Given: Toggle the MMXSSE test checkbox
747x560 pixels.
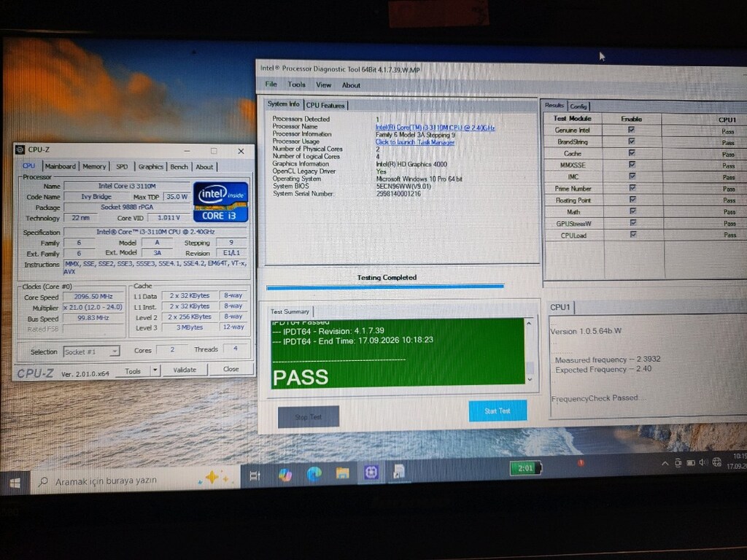Looking at the screenshot, I should click(x=632, y=164).
